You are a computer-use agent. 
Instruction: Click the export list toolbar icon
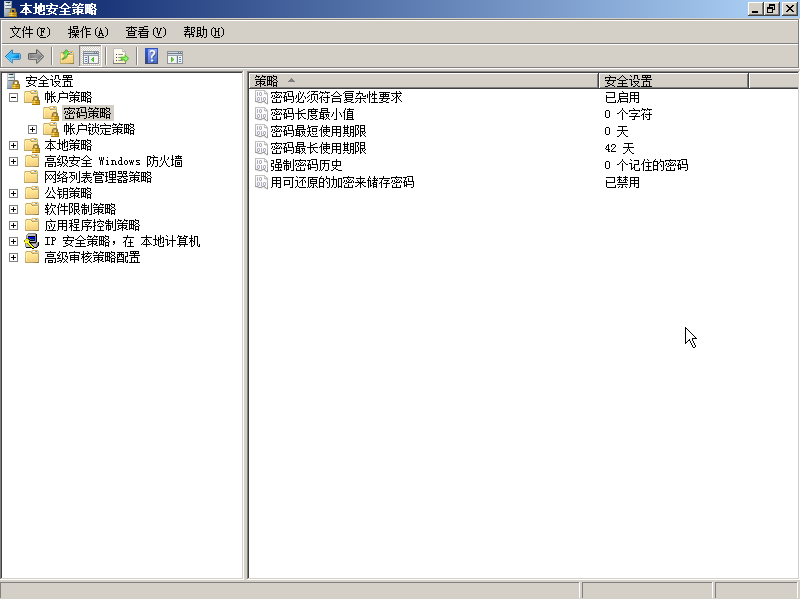tap(120, 56)
